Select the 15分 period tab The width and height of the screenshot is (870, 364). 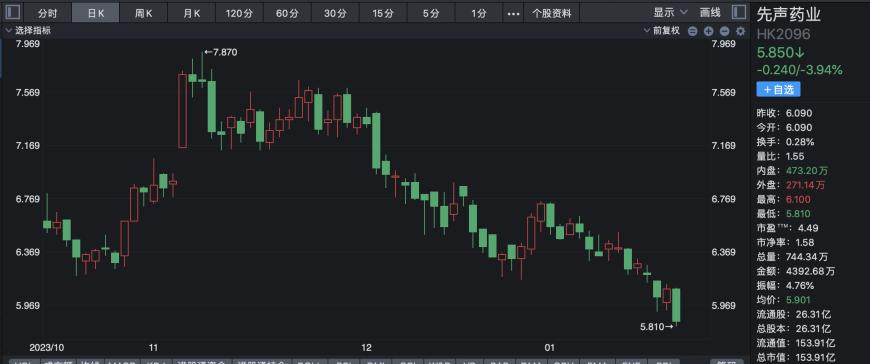pos(382,13)
